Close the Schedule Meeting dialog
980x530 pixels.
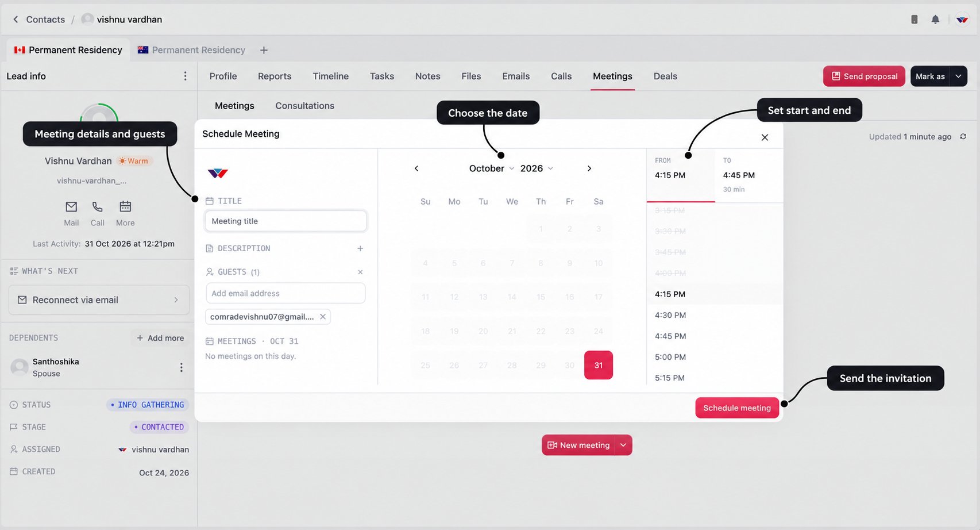tap(765, 137)
